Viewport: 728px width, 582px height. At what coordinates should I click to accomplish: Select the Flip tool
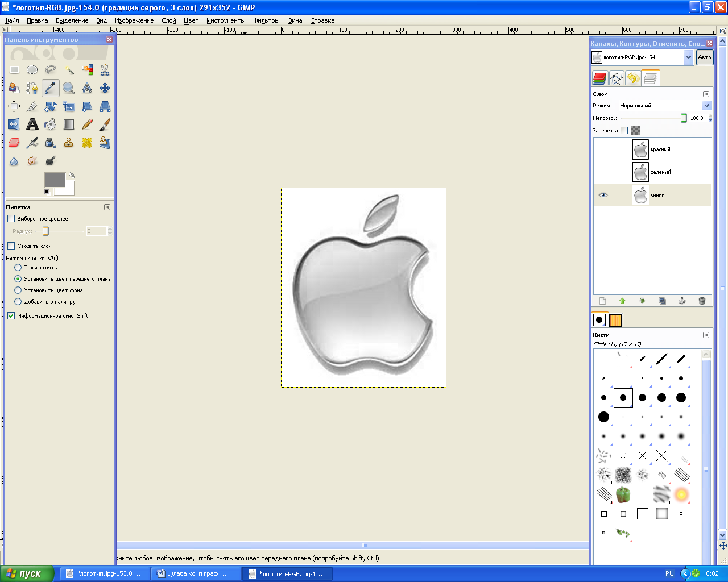pos(14,124)
